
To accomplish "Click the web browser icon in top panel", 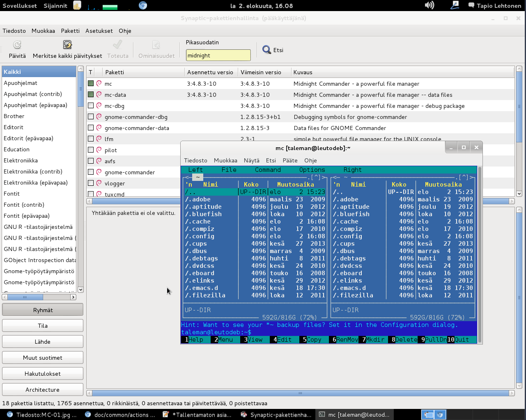I will pyautogui.click(x=143, y=5).
